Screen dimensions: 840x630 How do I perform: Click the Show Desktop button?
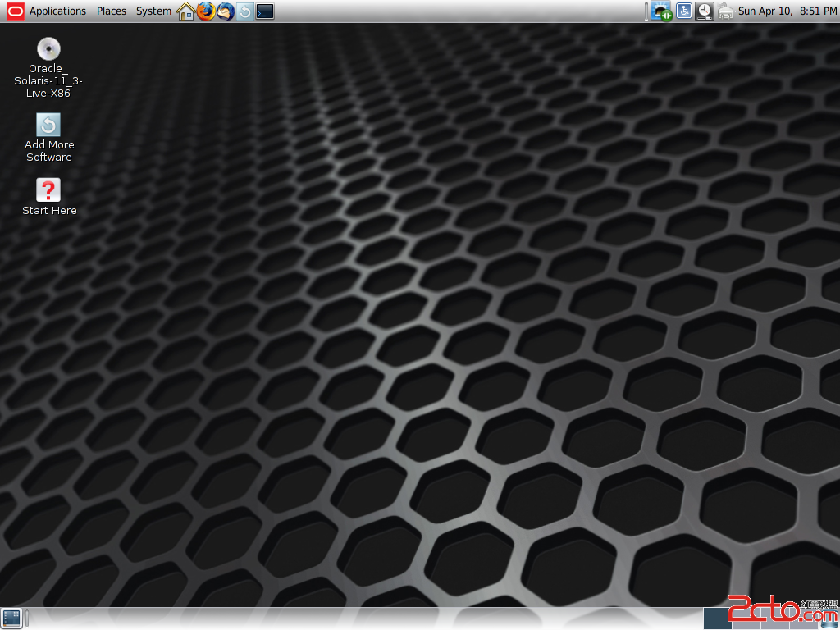11,619
